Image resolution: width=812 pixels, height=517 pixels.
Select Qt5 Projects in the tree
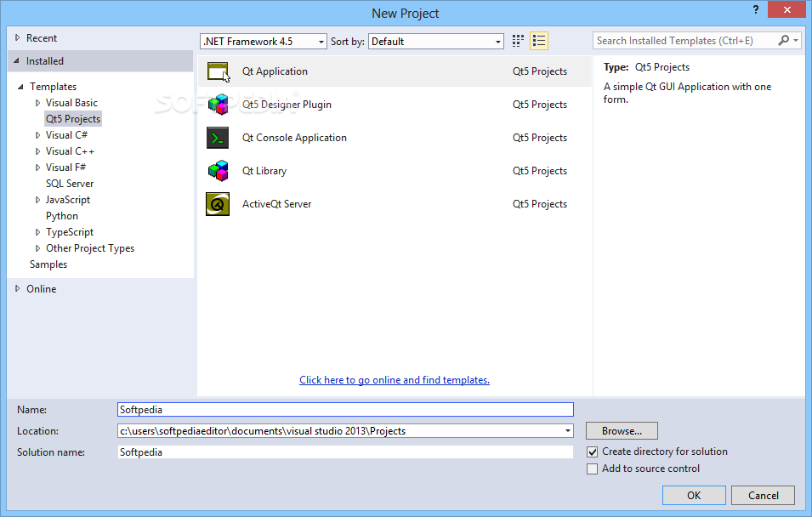[x=73, y=119]
